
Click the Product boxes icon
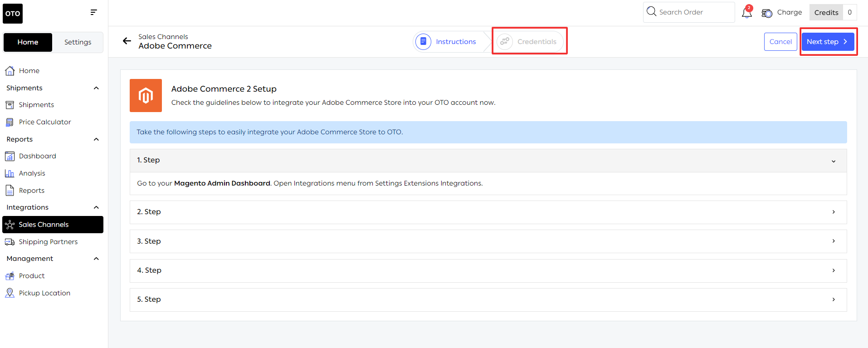pyautogui.click(x=10, y=276)
